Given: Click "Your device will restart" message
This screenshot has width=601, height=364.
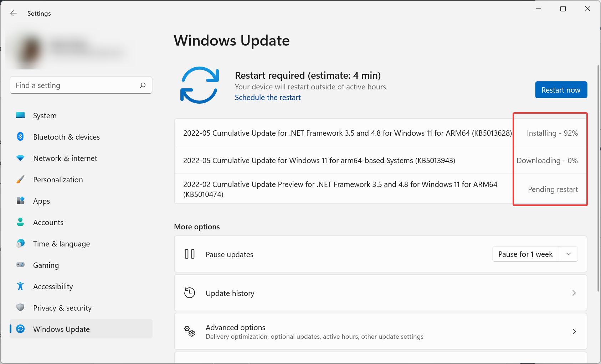Looking at the screenshot, I should click(x=311, y=87).
